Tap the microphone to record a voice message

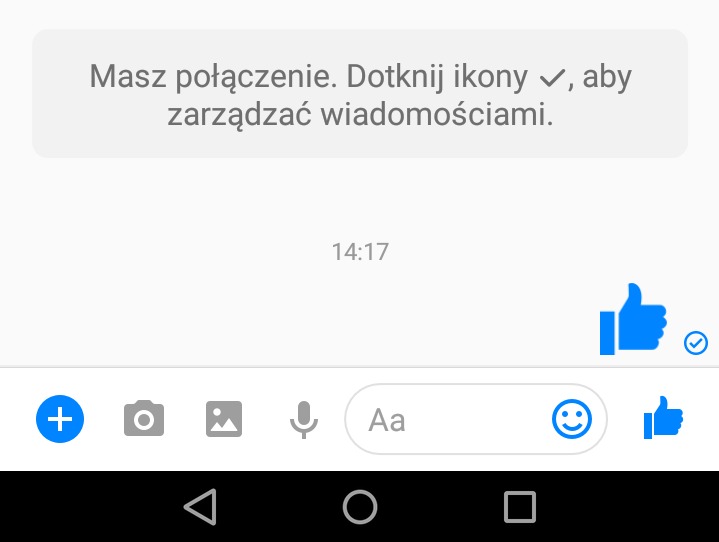coord(304,420)
